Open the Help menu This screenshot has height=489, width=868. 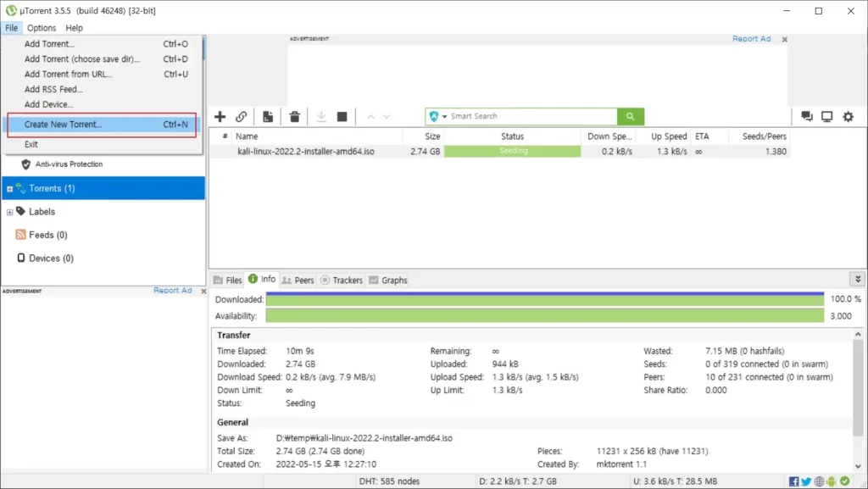tap(75, 28)
